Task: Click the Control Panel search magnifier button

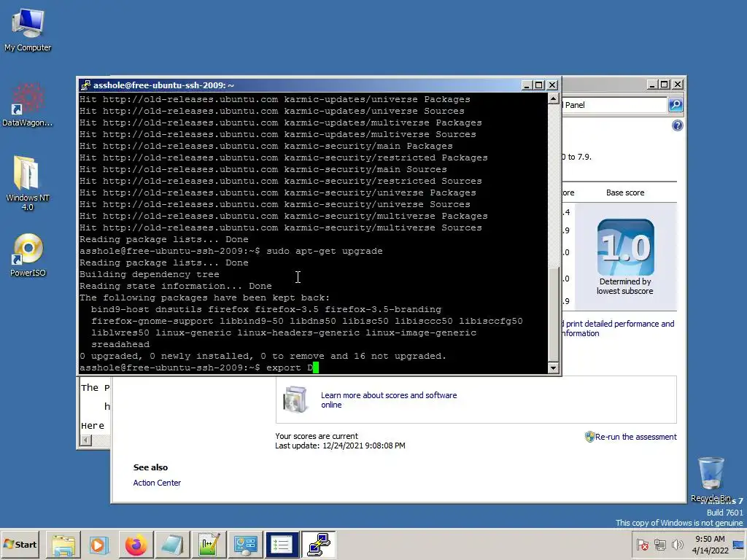Action: pyautogui.click(x=676, y=105)
